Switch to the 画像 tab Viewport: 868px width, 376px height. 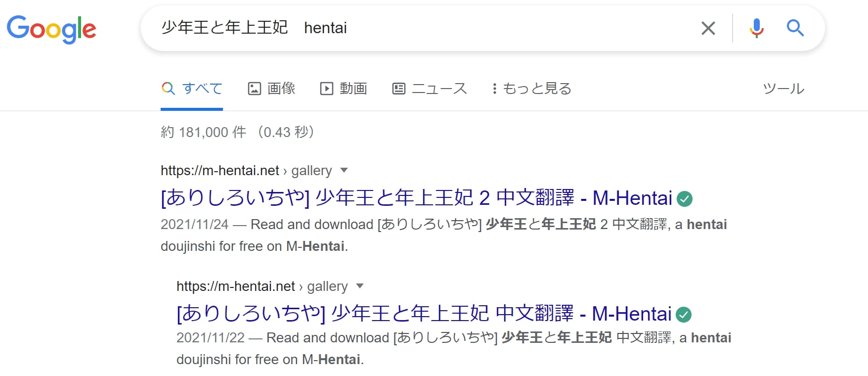pos(271,89)
